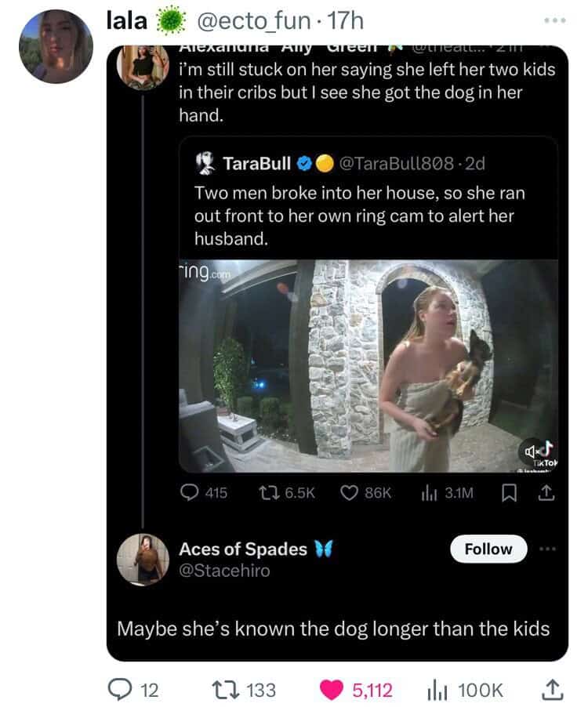The image size is (588, 707).
Task: Open the @Stacehiro handle
Action: [x=224, y=571]
